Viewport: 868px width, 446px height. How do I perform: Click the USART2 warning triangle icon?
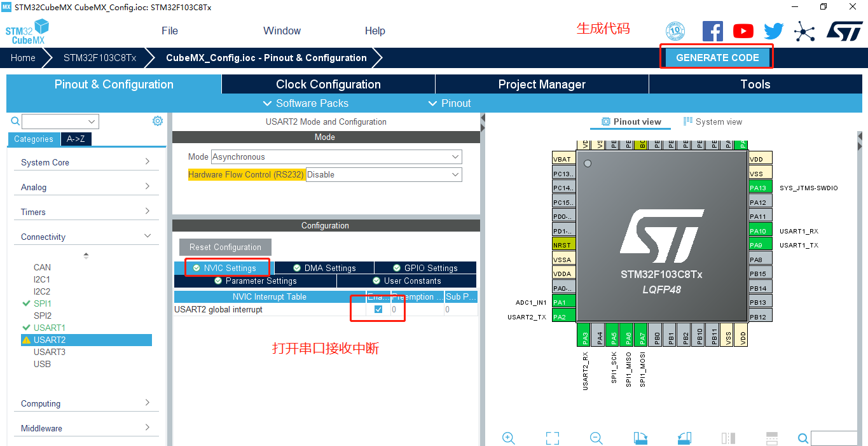26,340
